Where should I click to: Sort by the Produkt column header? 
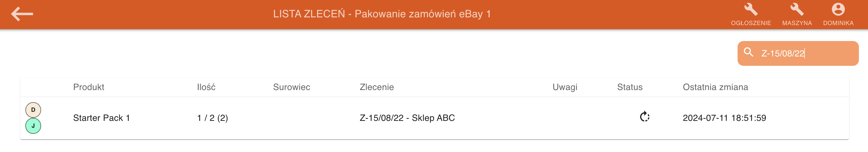coord(89,87)
